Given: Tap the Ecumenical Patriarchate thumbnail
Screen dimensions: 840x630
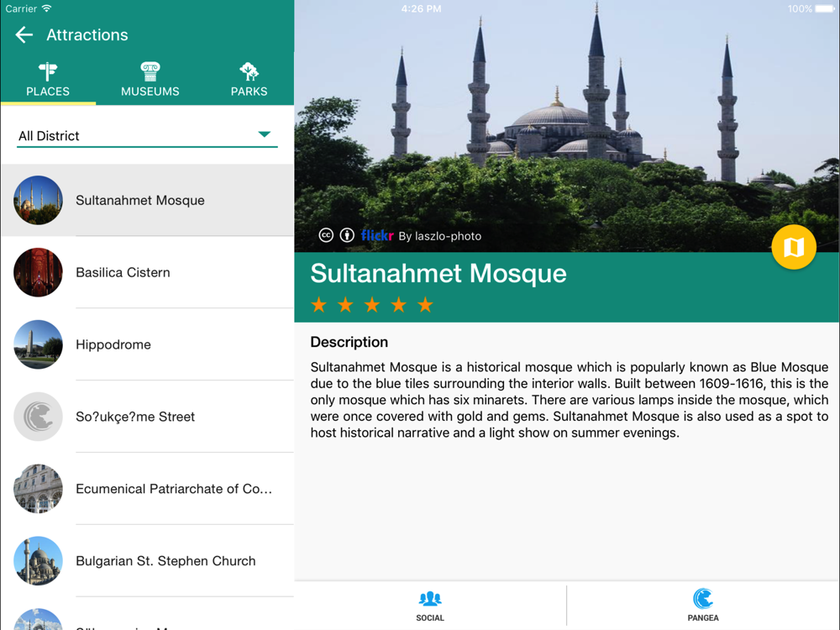Looking at the screenshot, I should click(x=38, y=489).
